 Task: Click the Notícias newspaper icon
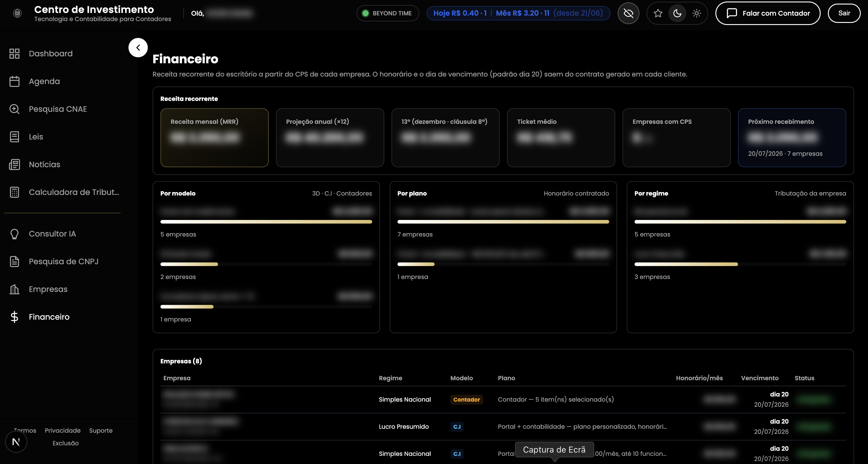[14, 164]
